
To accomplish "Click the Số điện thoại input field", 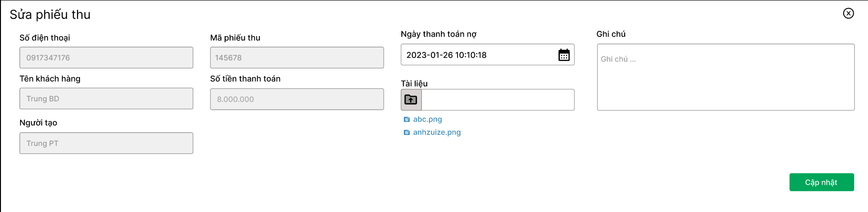I will coord(106,58).
